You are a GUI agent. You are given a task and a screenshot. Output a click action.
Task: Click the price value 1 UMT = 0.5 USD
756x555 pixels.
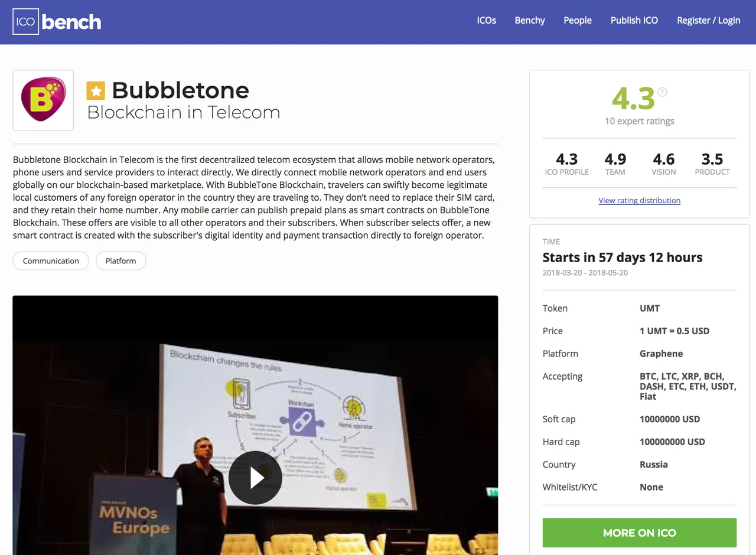click(674, 331)
